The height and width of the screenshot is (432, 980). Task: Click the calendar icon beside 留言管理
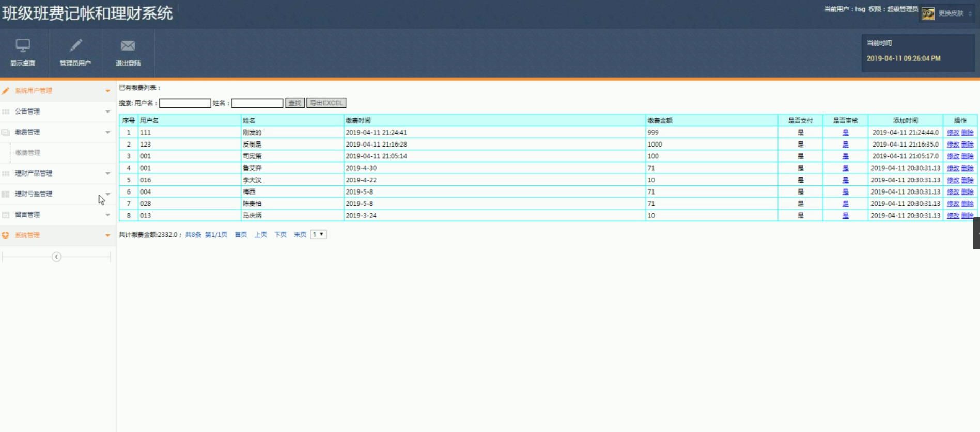pyautogui.click(x=6, y=215)
